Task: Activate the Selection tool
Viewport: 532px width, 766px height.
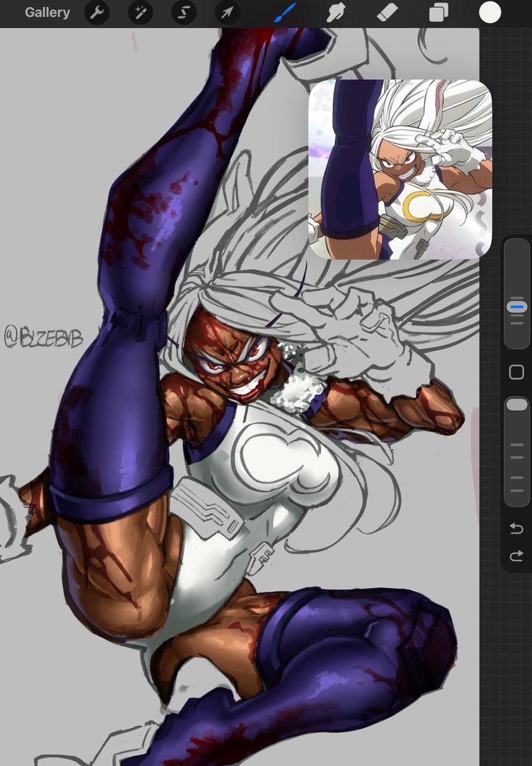Action: pyautogui.click(x=184, y=12)
